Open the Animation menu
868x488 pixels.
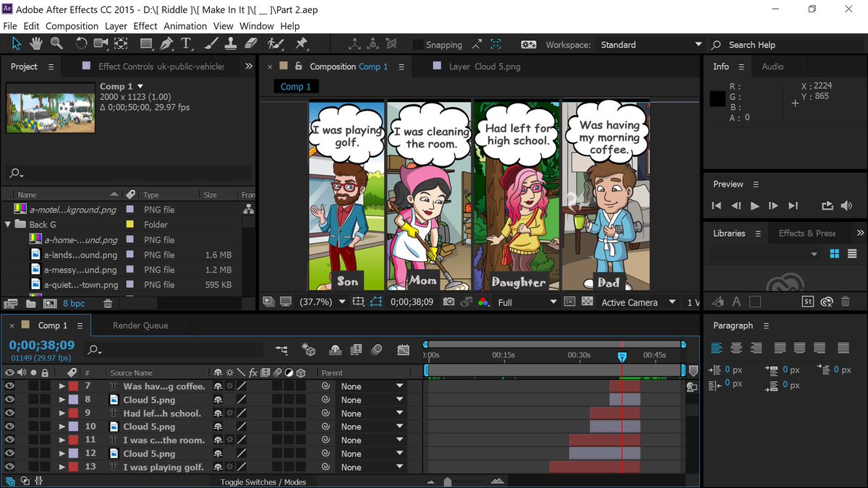[x=185, y=26]
